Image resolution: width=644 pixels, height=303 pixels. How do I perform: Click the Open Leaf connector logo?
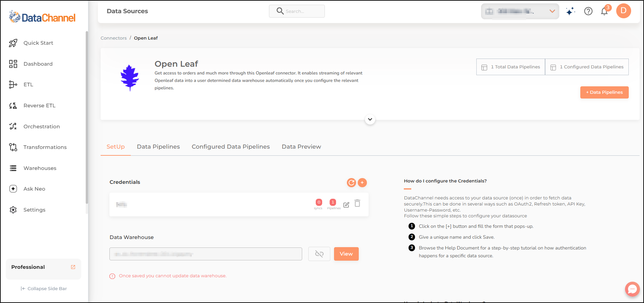pyautogui.click(x=130, y=78)
